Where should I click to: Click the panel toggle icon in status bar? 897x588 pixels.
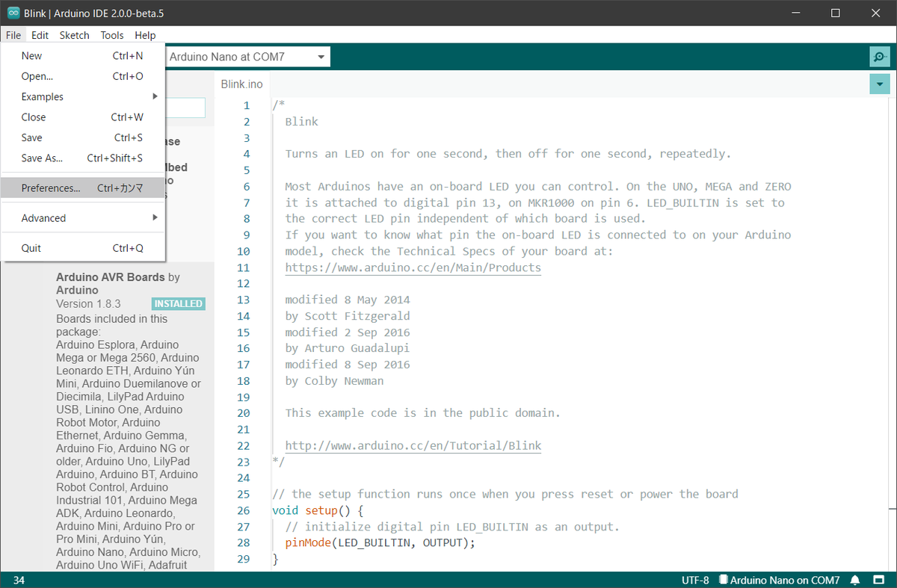point(880,580)
